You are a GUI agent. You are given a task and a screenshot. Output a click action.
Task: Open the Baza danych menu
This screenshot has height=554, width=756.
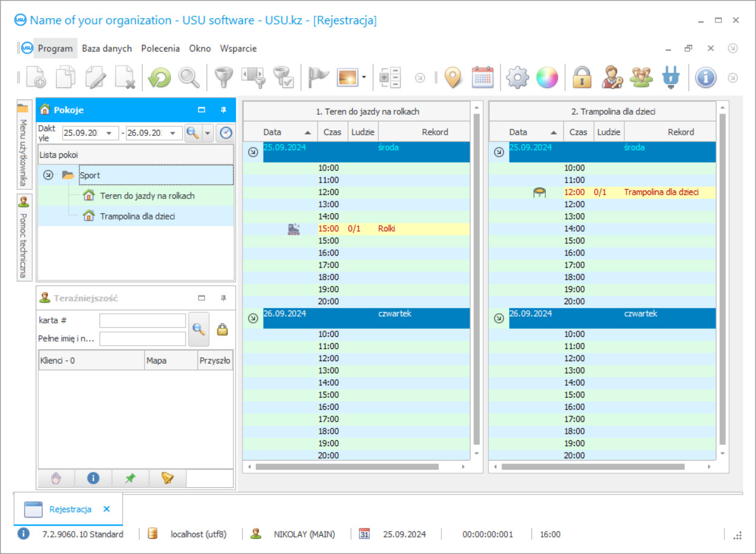pyautogui.click(x=107, y=49)
